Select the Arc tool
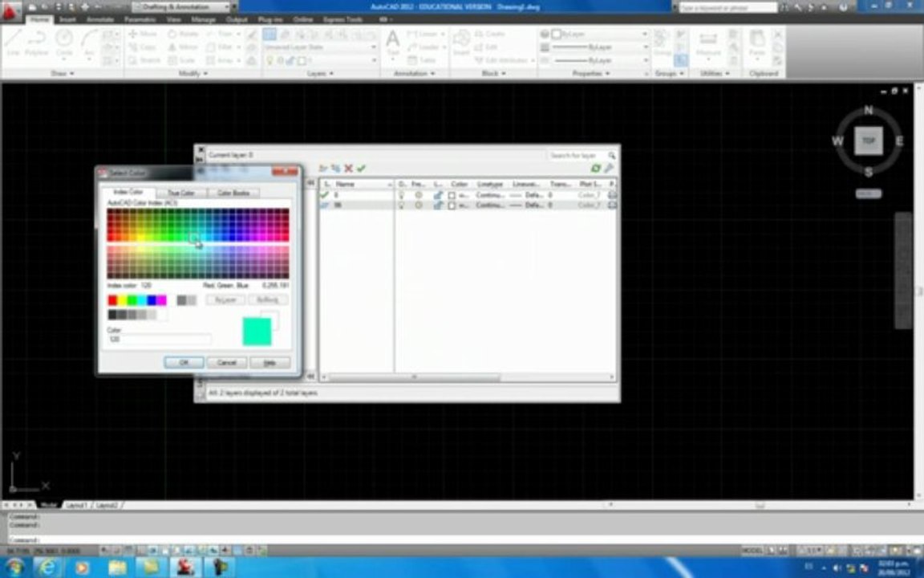 point(89,43)
